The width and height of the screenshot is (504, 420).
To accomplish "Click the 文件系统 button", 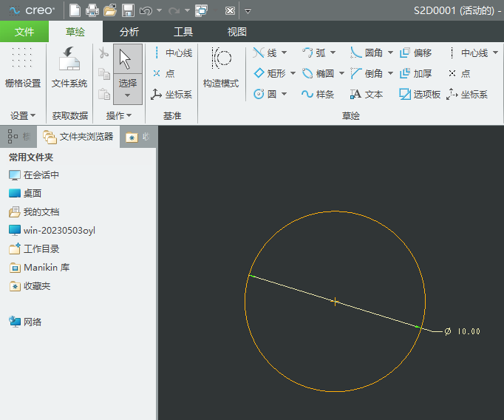I will tap(69, 69).
